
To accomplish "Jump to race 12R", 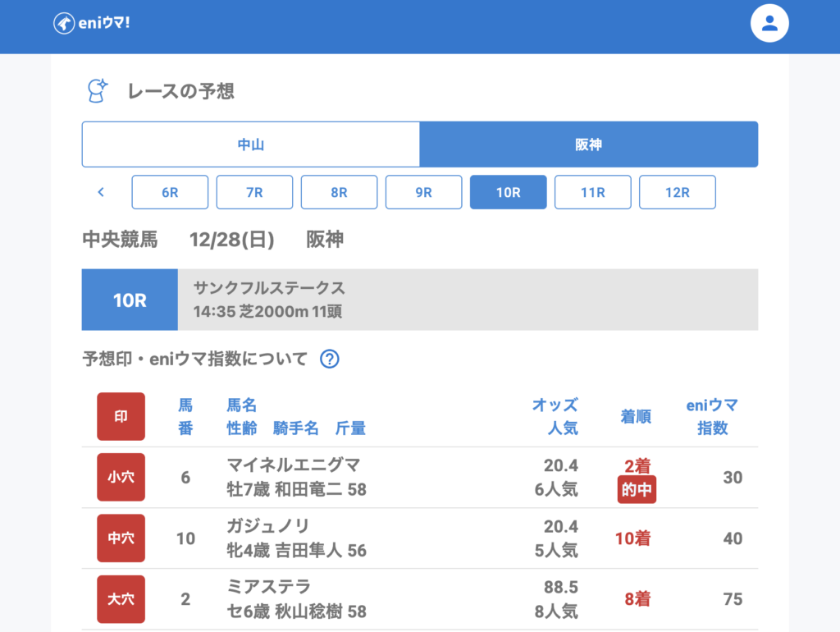I will (677, 192).
